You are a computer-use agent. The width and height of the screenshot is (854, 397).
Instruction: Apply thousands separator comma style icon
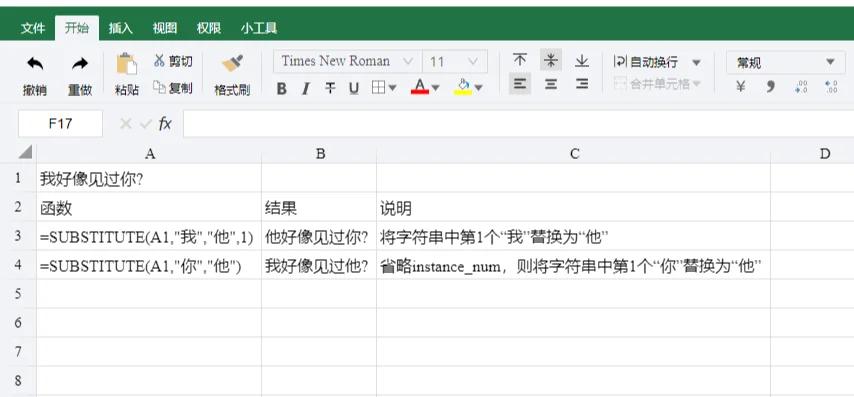point(771,86)
